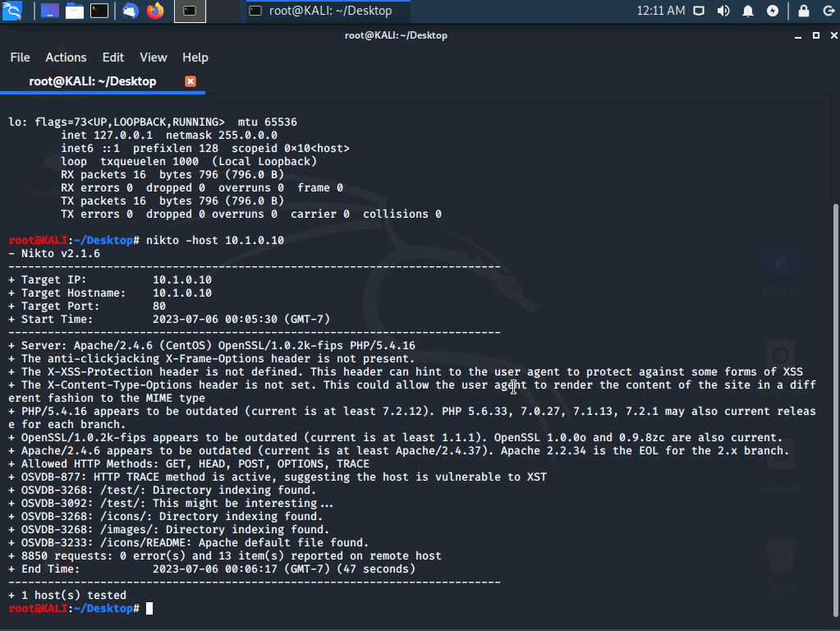
Task: Click the command text 'nikto -host 10.1.0.10'
Action: [x=215, y=240]
